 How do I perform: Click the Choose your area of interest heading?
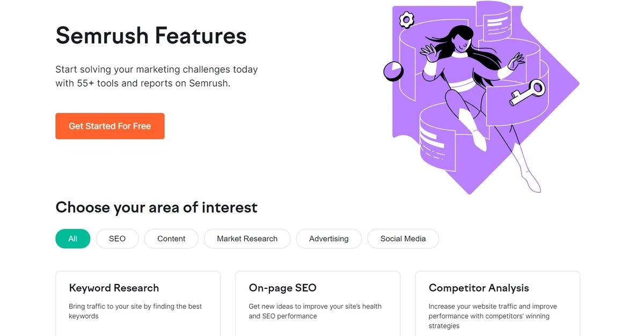(156, 207)
